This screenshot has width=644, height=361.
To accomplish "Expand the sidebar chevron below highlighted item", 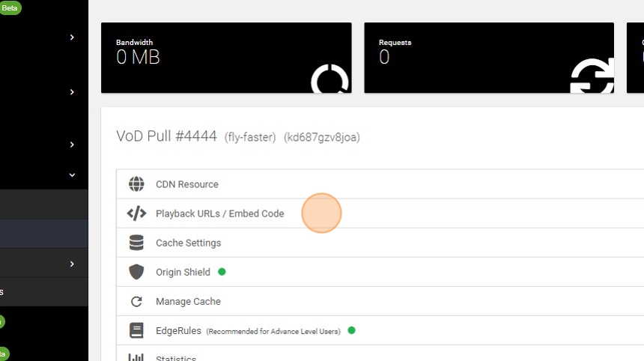I will click(x=72, y=264).
